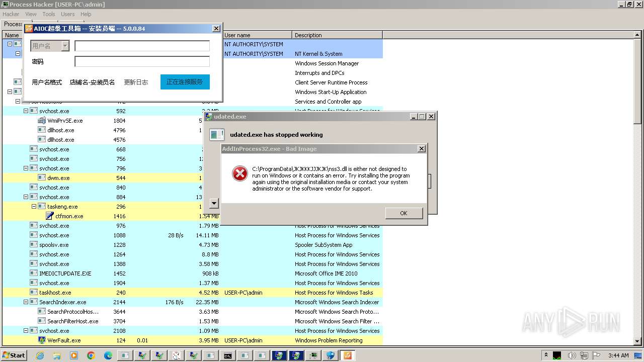Screen dimensions: 644x362
Task: Collapse the svchost.exe 884 tree node
Action: [x=26, y=197]
